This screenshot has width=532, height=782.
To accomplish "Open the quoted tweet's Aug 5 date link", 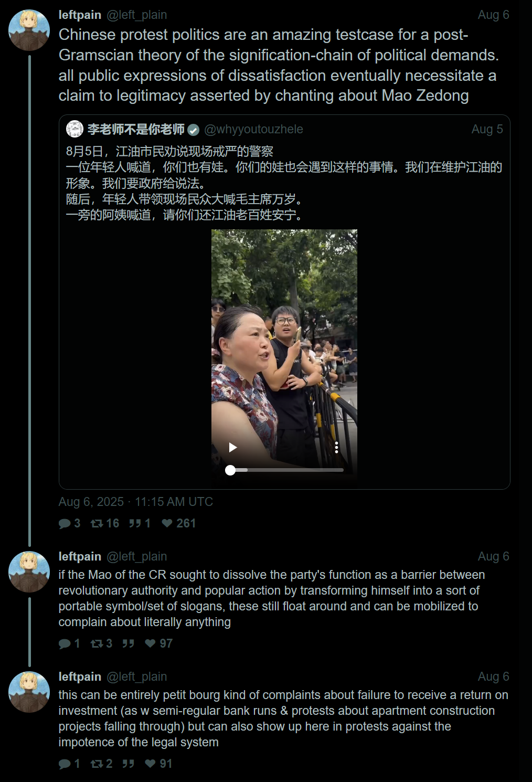I will click(487, 129).
